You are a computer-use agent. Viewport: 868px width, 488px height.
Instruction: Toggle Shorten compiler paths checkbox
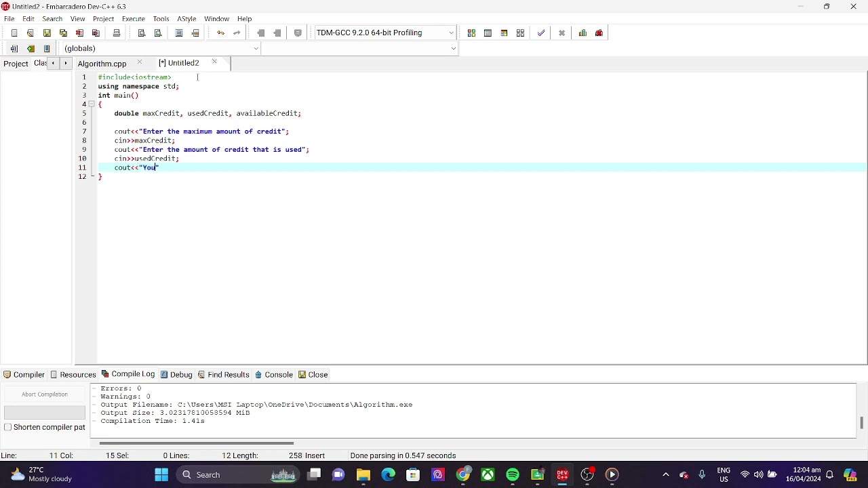pos(8,427)
